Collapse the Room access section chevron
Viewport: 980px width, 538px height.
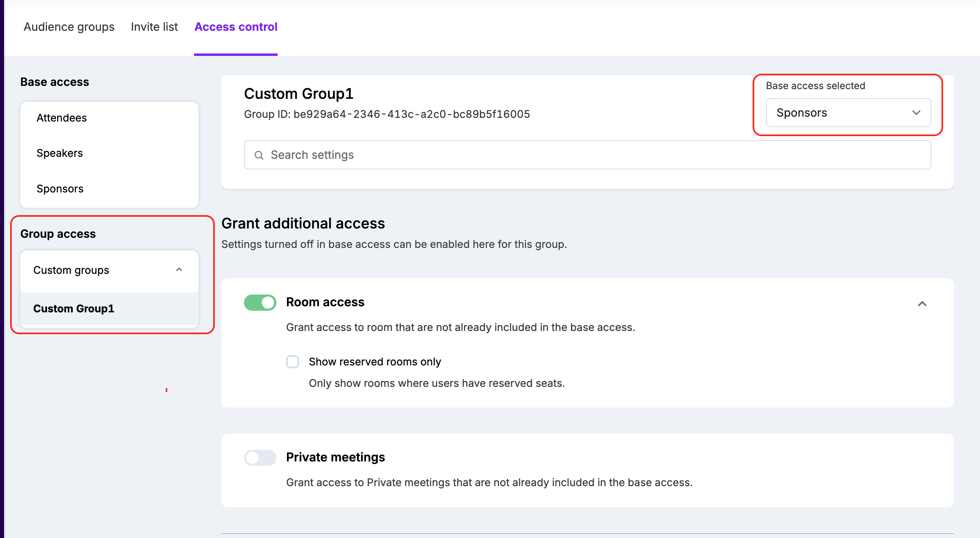click(x=922, y=303)
